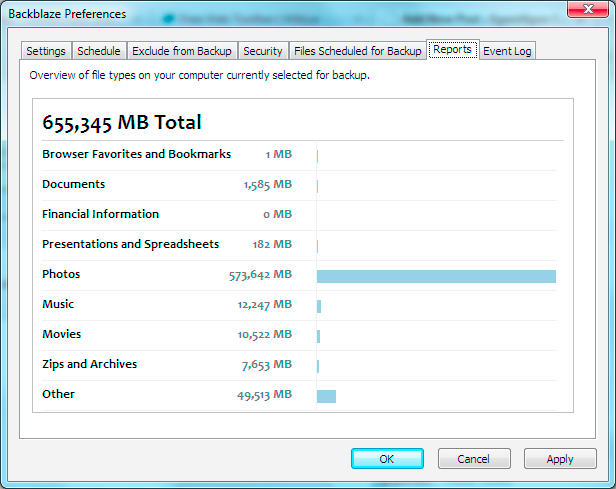Click Browser Favorites and Bookmarks row label
The width and height of the screenshot is (616, 489).
pyautogui.click(x=137, y=154)
